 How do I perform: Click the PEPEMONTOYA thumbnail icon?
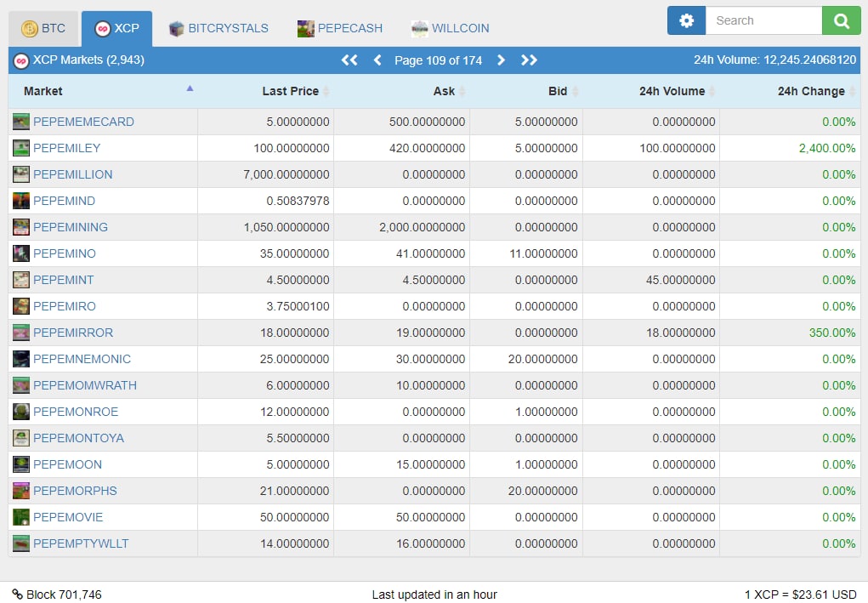click(21, 438)
